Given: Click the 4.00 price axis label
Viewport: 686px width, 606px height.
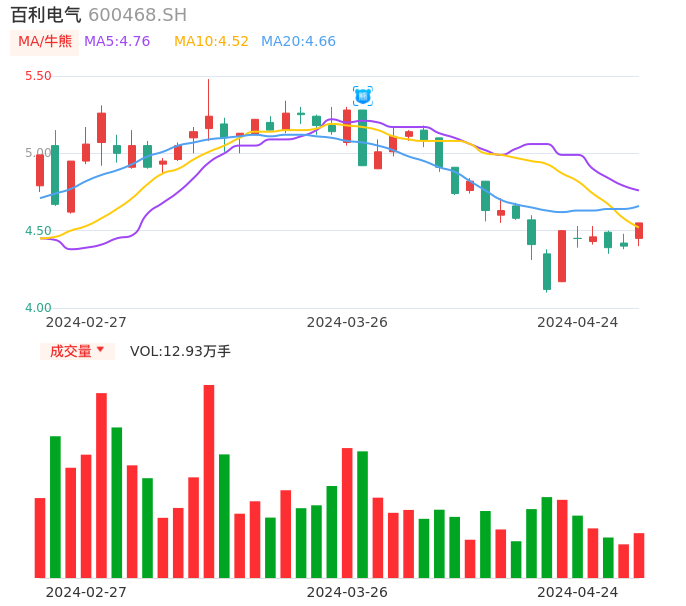Looking at the screenshot, I should 37,308.
